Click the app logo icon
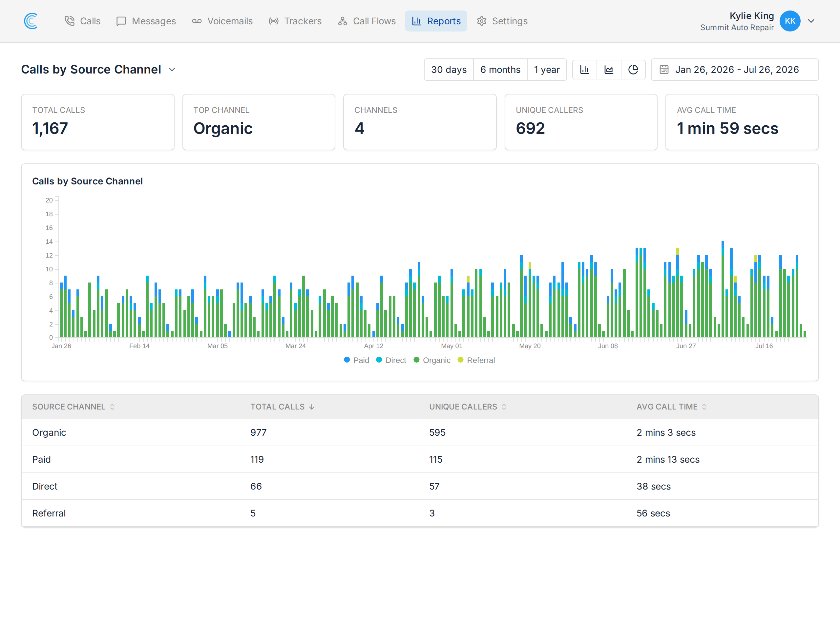 [x=31, y=21]
